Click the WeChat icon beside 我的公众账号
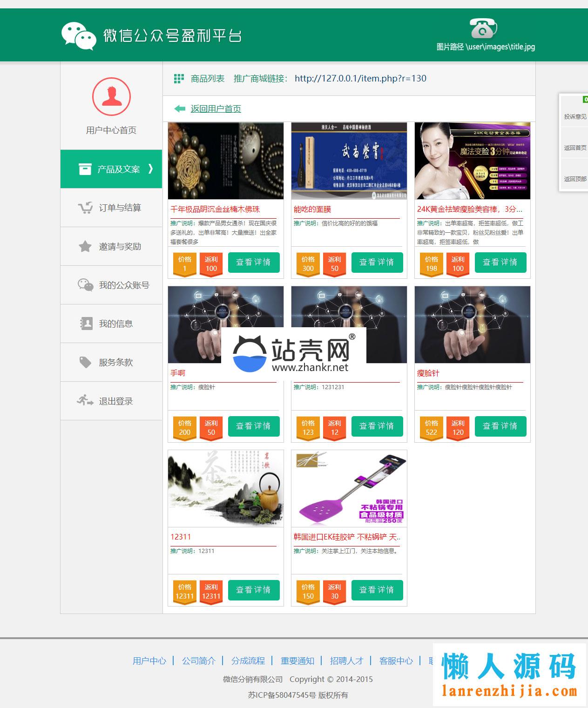588x708 pixels. pos(85,285)
